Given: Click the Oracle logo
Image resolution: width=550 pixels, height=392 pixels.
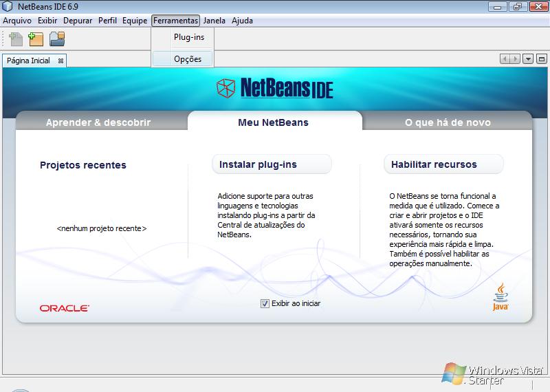Looking at the screenshot, I should tap(64, 308).
